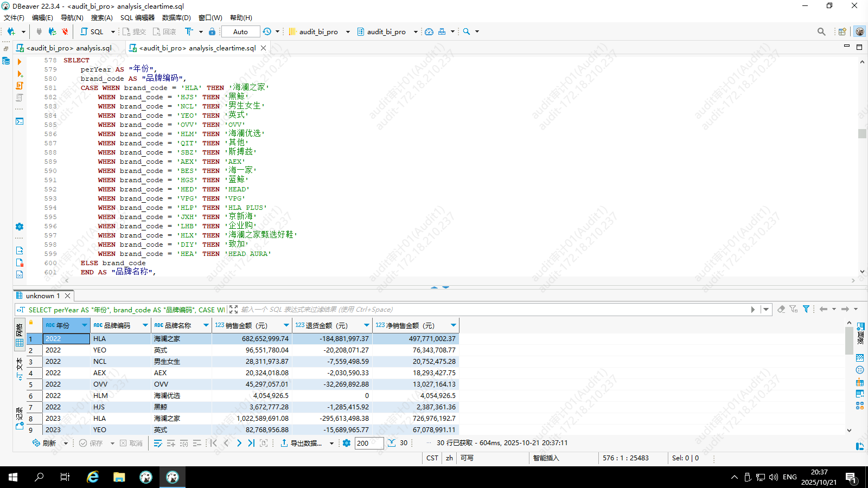Click the results settings gear icon

pyautogui.click(x=347, y=443)
